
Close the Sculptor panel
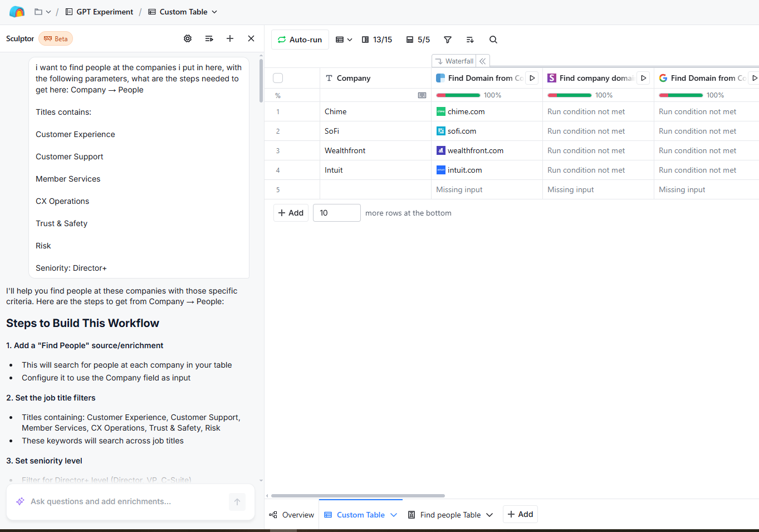pyautogui.click(x=251, y=38)
